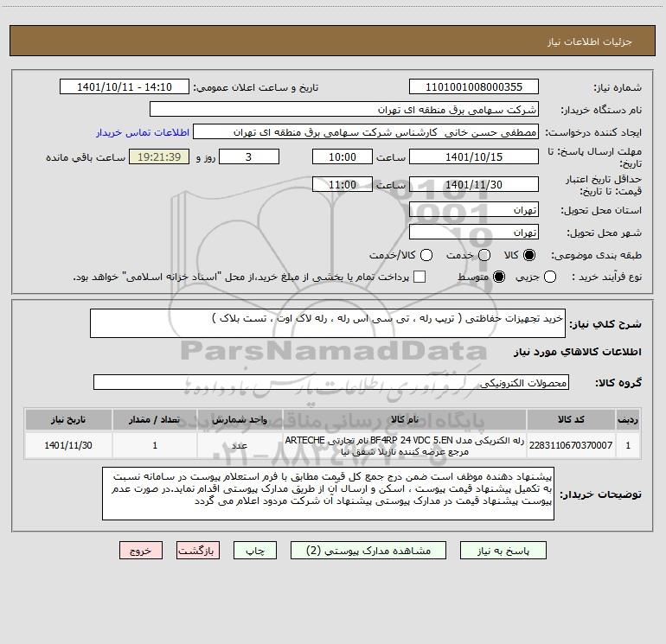Select the جزیی purchase type radio
666x644 pixels.
click(x=550, y=277)
